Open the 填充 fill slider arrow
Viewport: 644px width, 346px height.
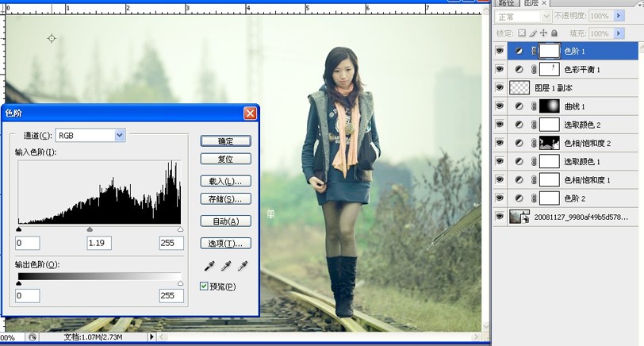point(619,33)
